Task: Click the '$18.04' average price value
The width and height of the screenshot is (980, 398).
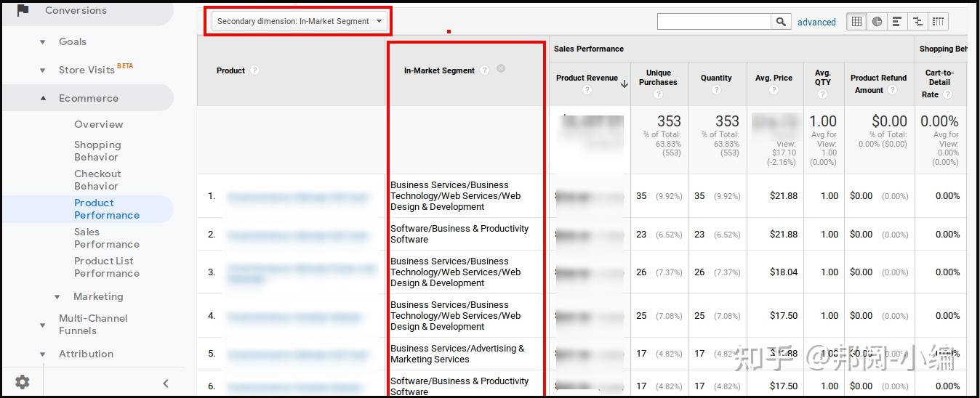Action: click(784, 272)
